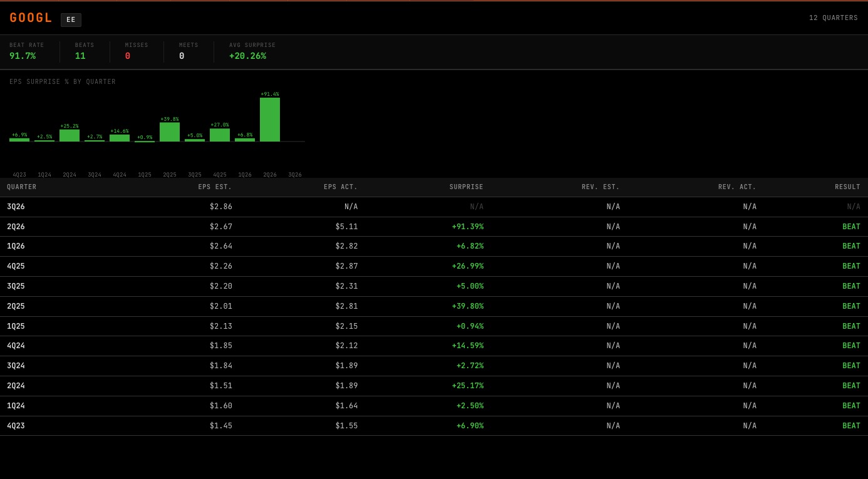
Task: Click the +6.90% surprise value
Action: [x=470, y=426]
